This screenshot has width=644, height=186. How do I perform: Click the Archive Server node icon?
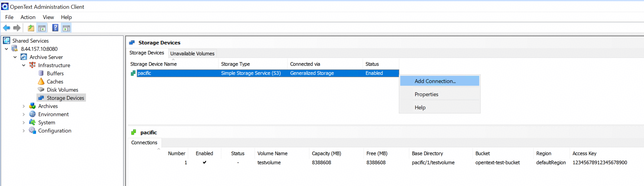[x=24, y=57]
